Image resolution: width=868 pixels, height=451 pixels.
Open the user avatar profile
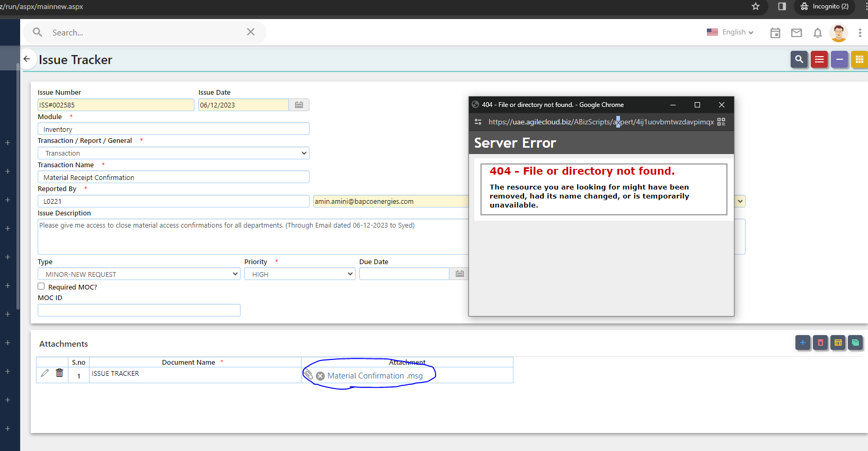839,33
